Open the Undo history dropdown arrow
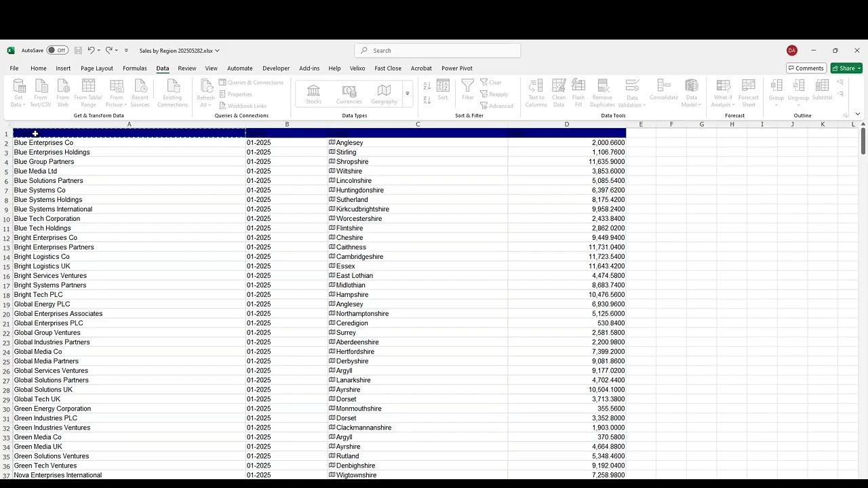Screen dimensions: 868x488 pyautogui.click(x=99, y=50)
